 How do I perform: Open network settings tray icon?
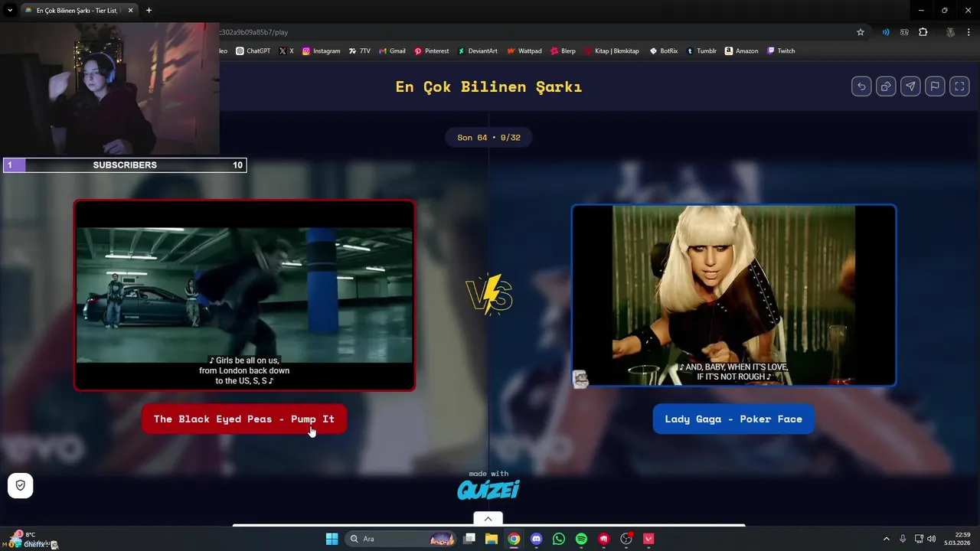(x=920, y=539)
